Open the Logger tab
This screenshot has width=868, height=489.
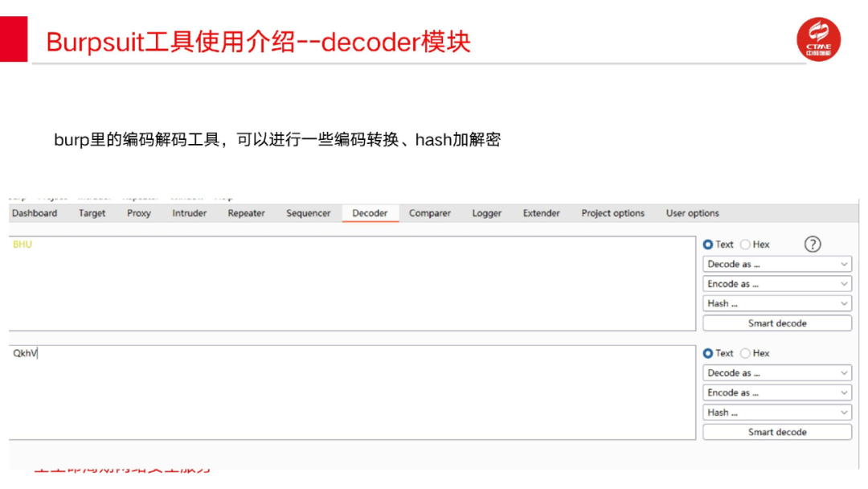[x=486, y=213]
